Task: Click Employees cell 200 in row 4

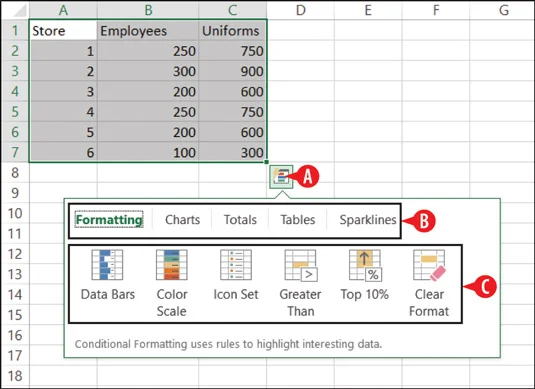Action: pos(148,91)
